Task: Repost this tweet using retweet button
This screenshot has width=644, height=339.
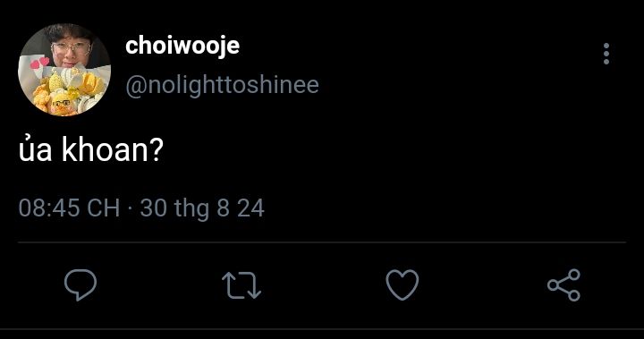Action: click(241, 284)
